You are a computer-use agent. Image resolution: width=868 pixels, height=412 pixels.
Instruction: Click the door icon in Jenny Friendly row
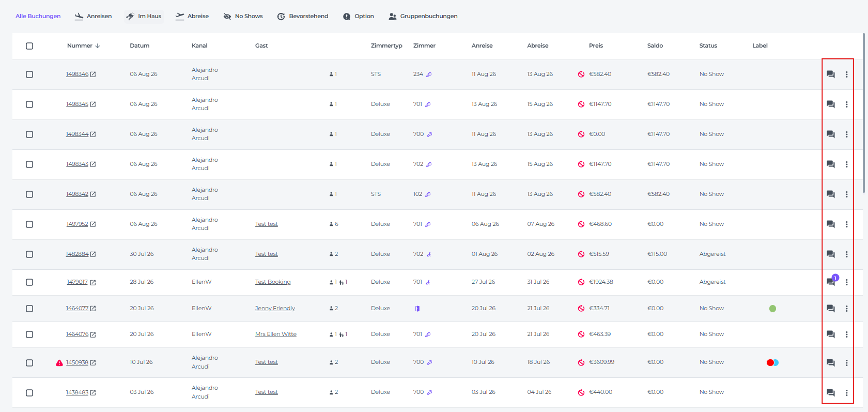coord(417,309)
